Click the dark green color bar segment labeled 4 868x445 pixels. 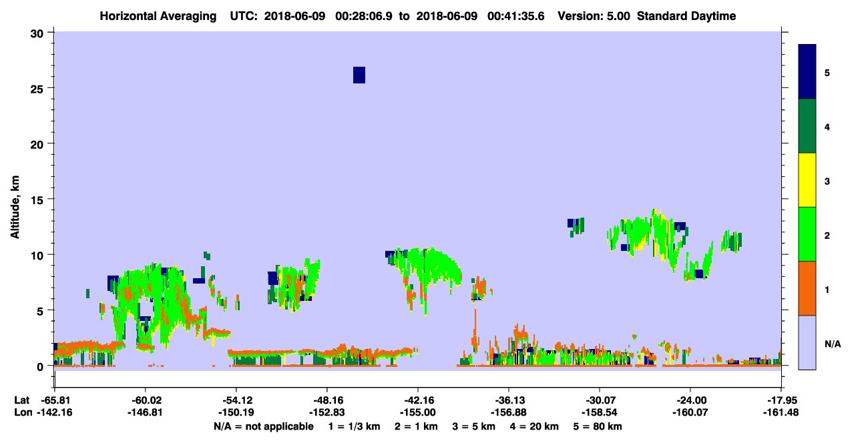point(807,126)
